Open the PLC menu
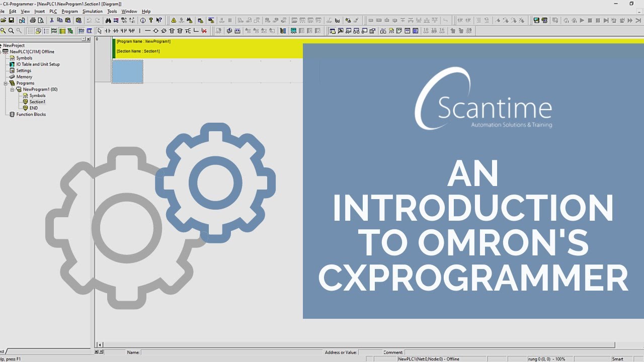The image size is (644, 362). [53, 11]
